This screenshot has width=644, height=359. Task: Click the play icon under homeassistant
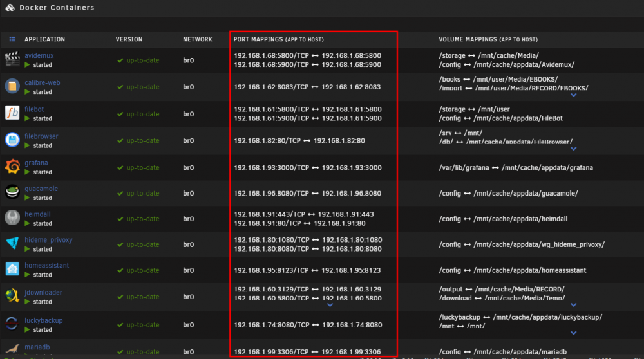coord(27,275)
